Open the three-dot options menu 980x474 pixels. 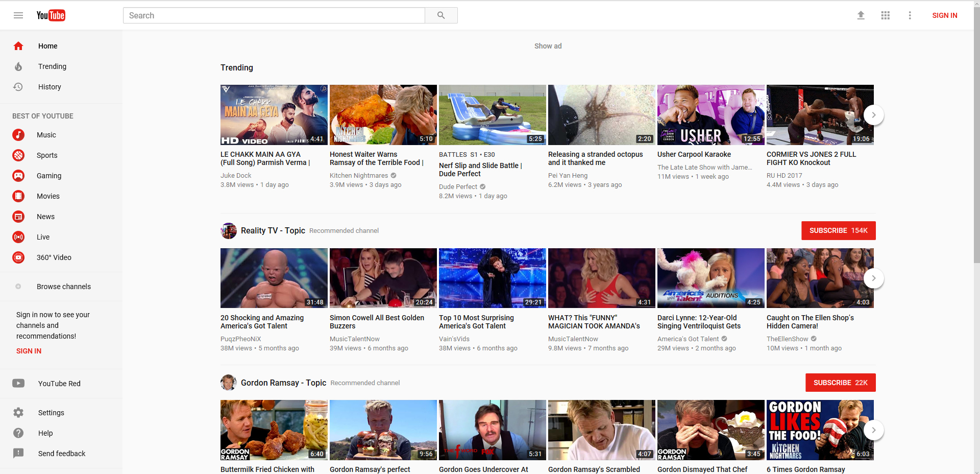[910, 15]
